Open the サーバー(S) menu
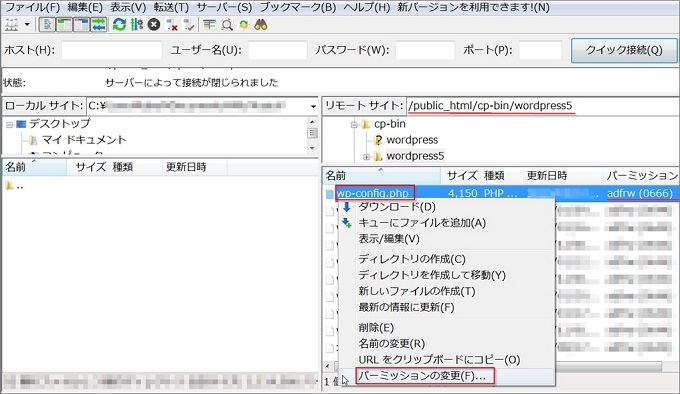 coord(224,7)
